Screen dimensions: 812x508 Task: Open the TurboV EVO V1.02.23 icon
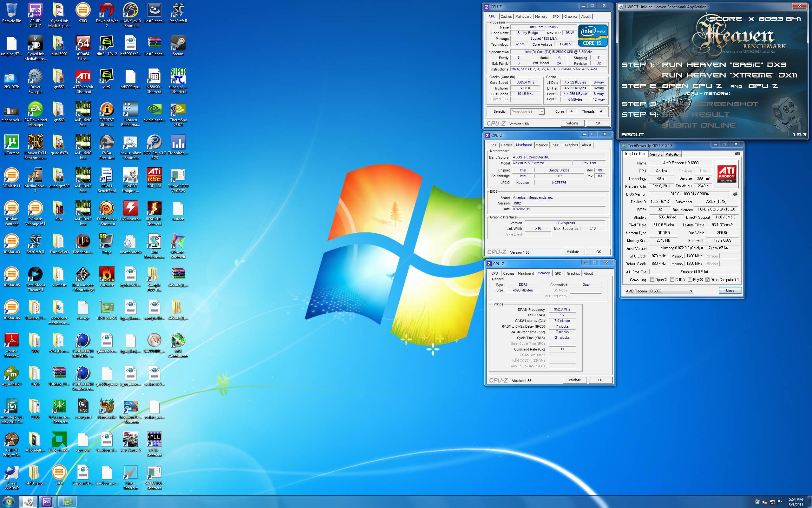point(178,180)
